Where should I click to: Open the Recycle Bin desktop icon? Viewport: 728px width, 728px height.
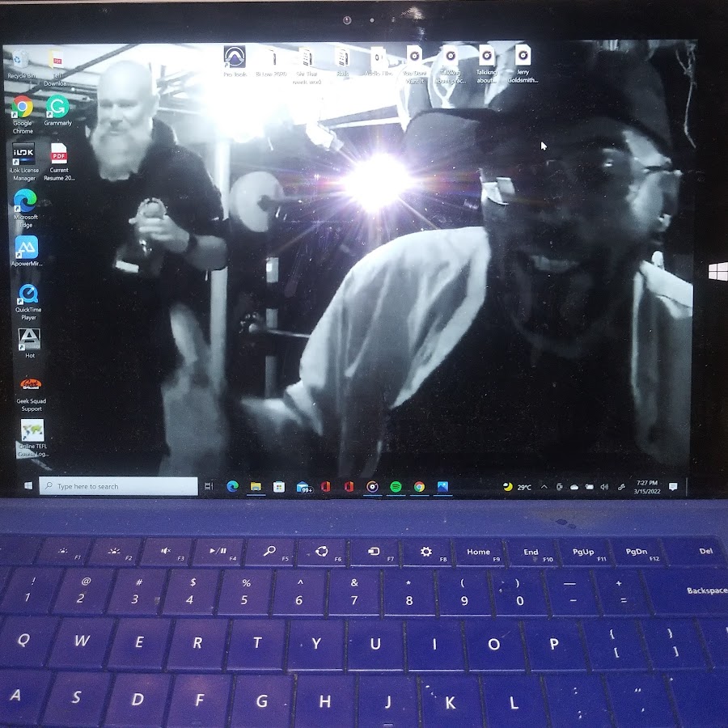(x=21, y=65)
